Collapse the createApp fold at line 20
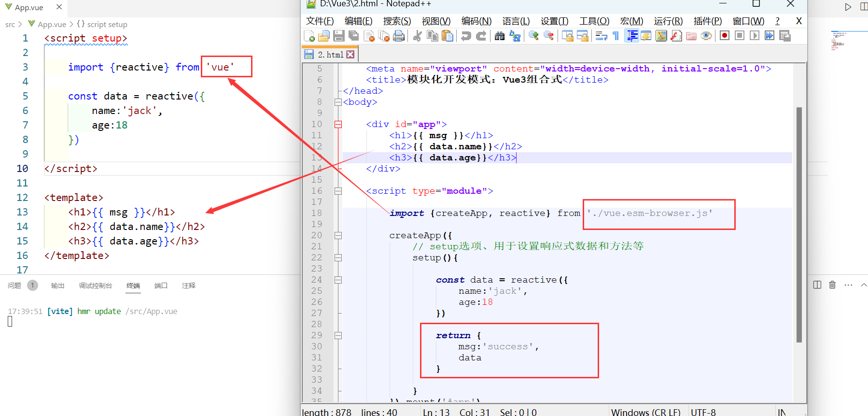This screenshot has width=868, height=416. point(338,235)
